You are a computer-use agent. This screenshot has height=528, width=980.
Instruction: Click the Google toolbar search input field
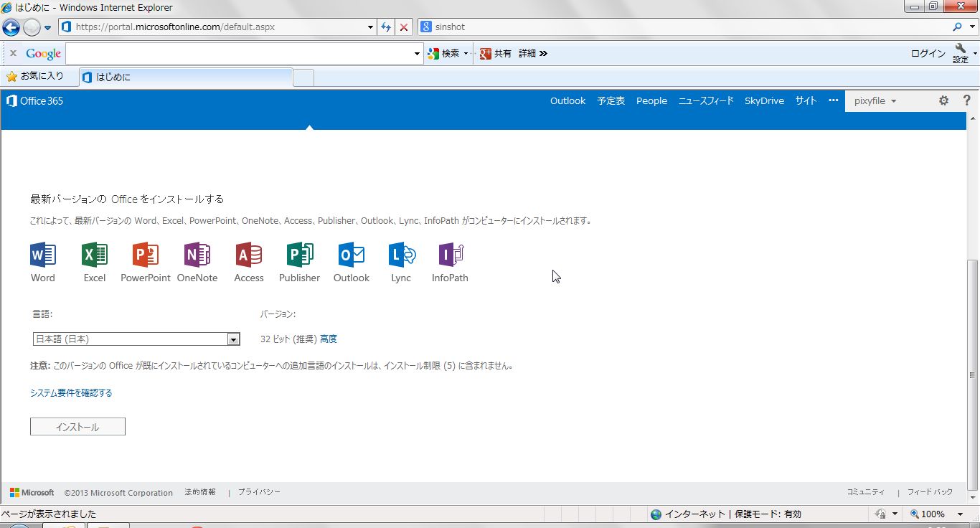point(240,54)
